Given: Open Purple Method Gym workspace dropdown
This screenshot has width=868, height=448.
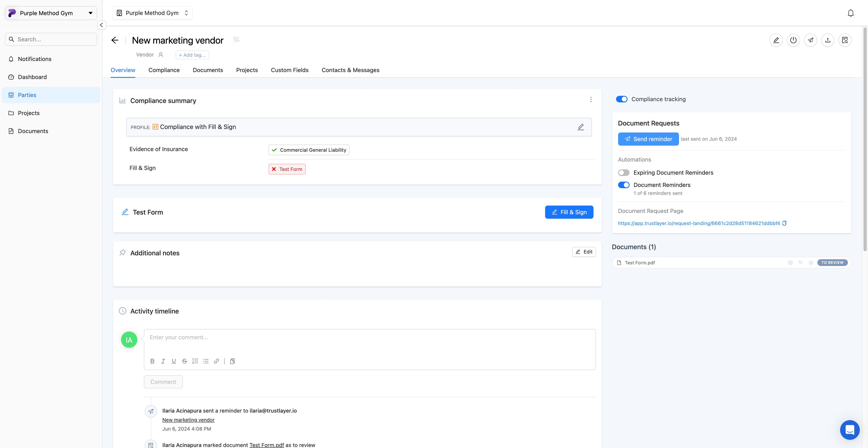Looking at the screenshot, I should coord(51,13).
